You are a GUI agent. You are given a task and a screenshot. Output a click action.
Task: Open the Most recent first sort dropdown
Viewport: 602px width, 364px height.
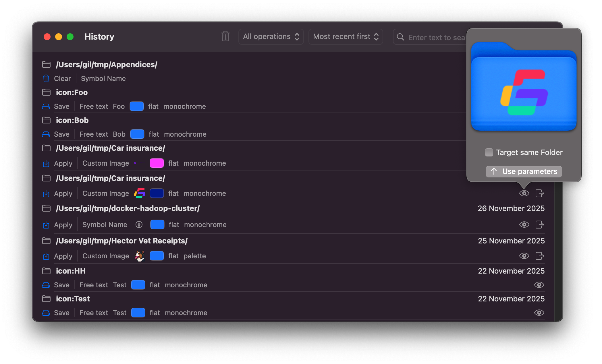pyautogui.click(x=346, y=36)
